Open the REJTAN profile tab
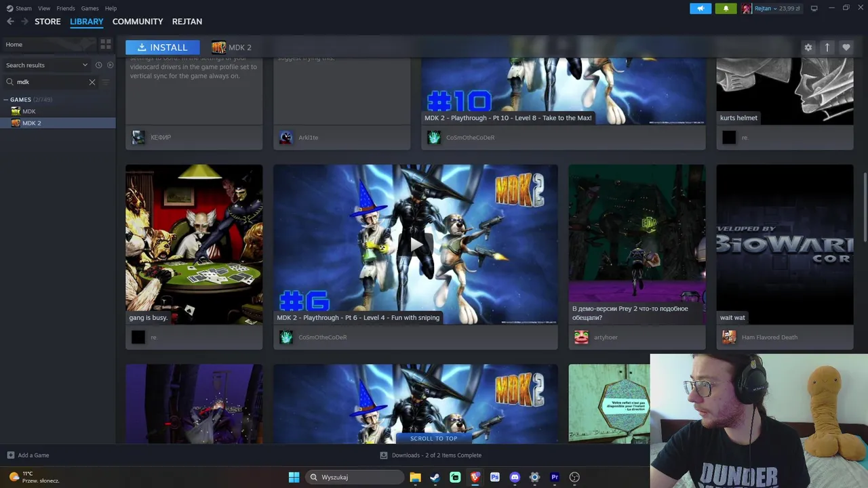 [187, 22]
